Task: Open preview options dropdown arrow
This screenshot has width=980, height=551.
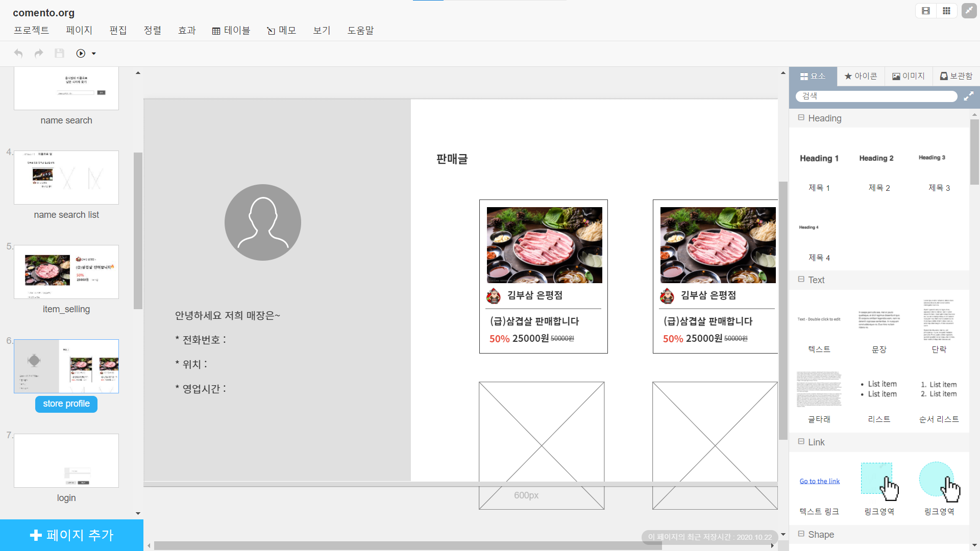Action: pyautogui.click(x=94, y=54)
